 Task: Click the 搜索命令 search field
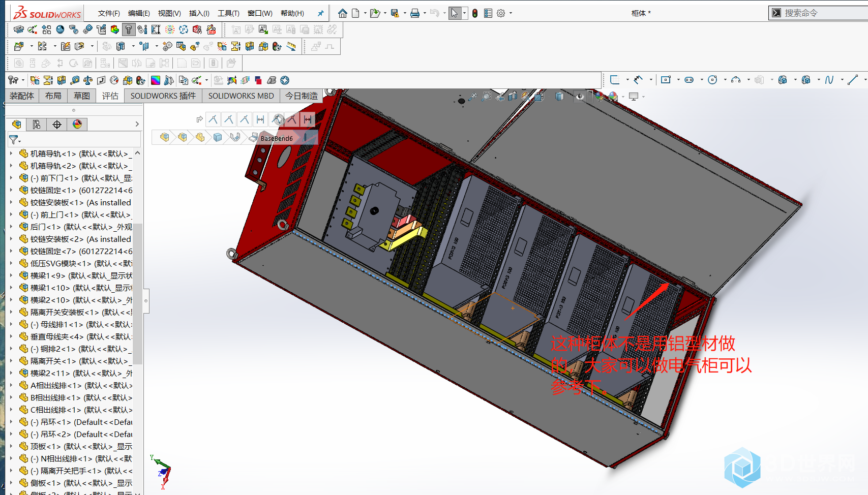(819, 13)
